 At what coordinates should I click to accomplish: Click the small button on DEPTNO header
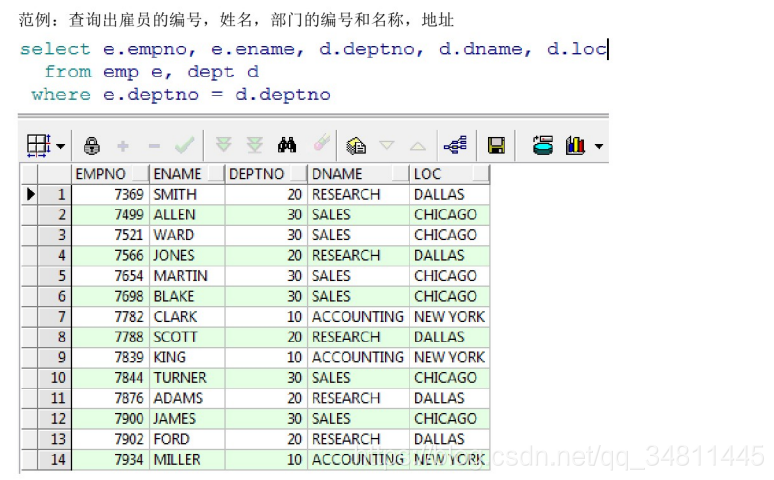[x=298, y=173]
